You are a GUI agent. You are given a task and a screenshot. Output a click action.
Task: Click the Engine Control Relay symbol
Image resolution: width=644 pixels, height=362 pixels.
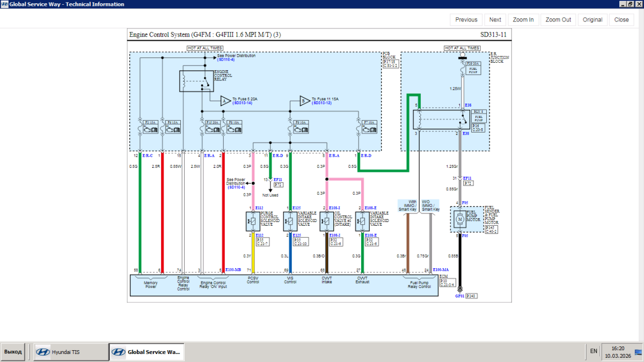coord(196,81)
